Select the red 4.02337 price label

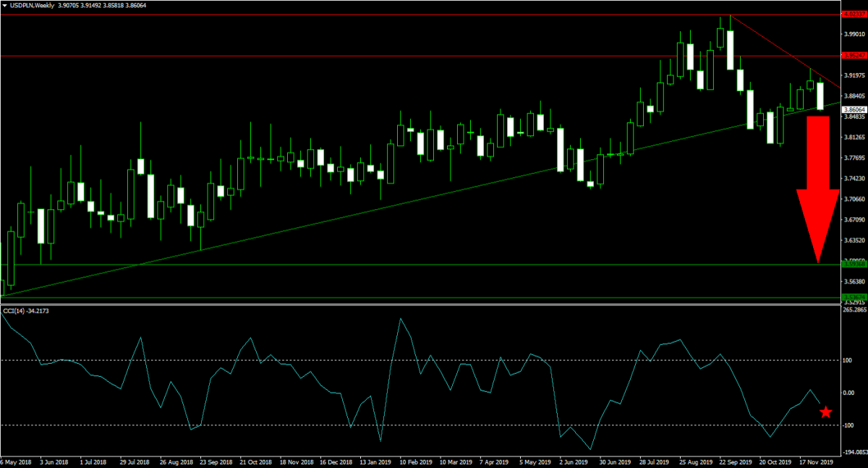pos(855,13)
